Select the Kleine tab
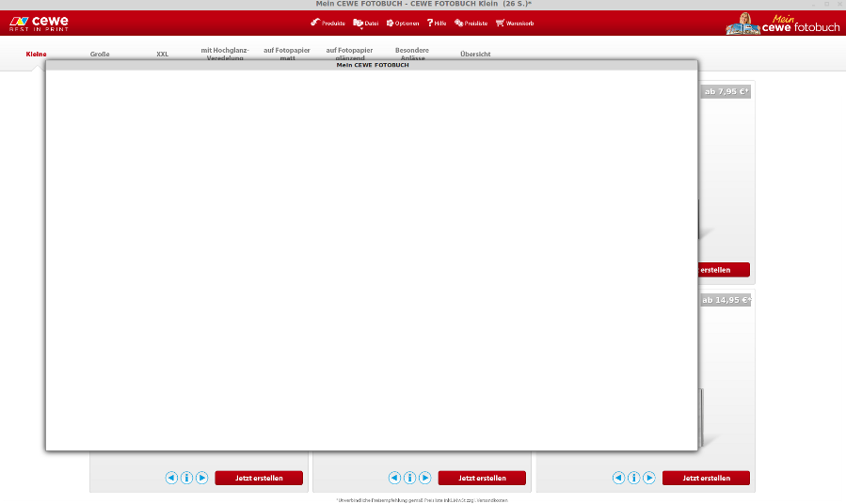846x504 pixels. coord(36,54)
